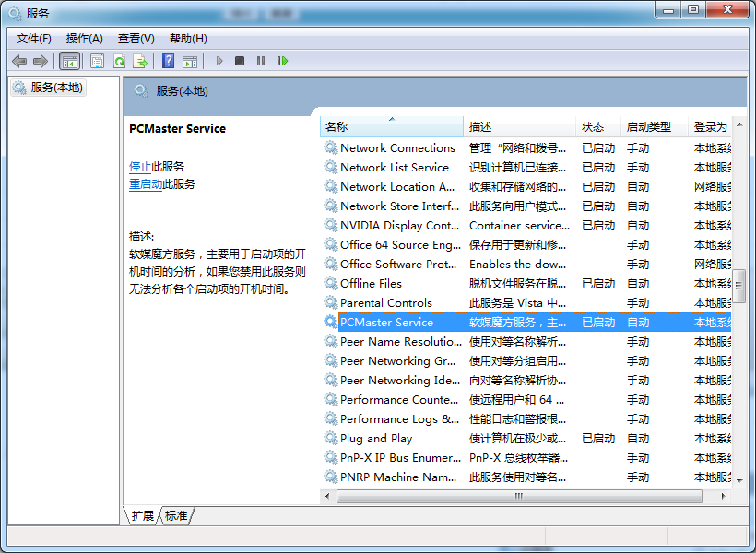This screenshot has height=553, width=756.
Task: Open the 操作(A) menu
Action: tap(84, 38)
